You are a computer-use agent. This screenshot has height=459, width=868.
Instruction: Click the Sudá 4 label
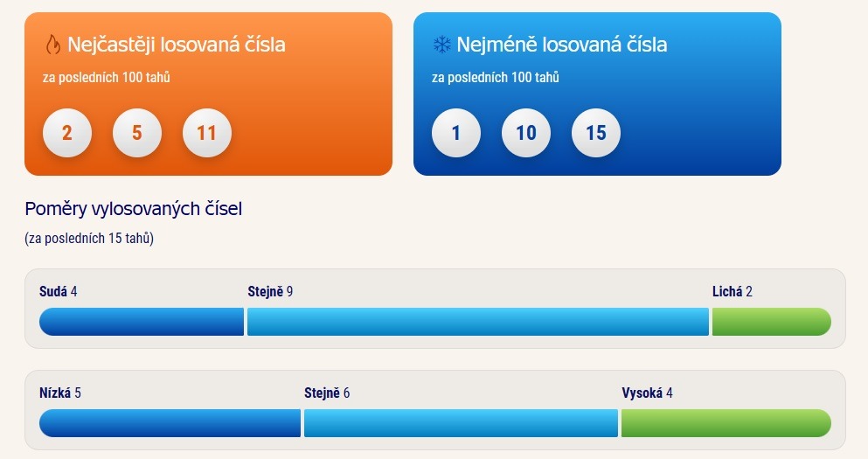[x=58, y=291]
